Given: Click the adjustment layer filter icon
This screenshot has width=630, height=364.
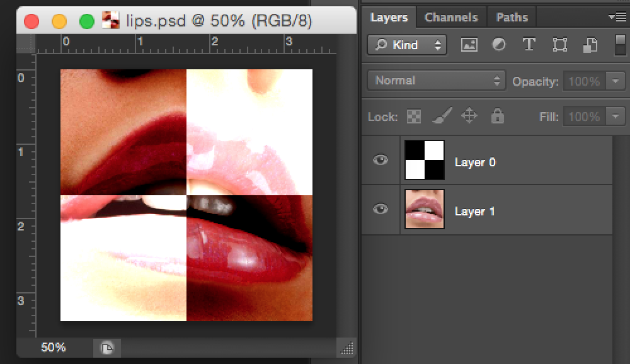Looking at the screenshot, I should click(498, 45).
